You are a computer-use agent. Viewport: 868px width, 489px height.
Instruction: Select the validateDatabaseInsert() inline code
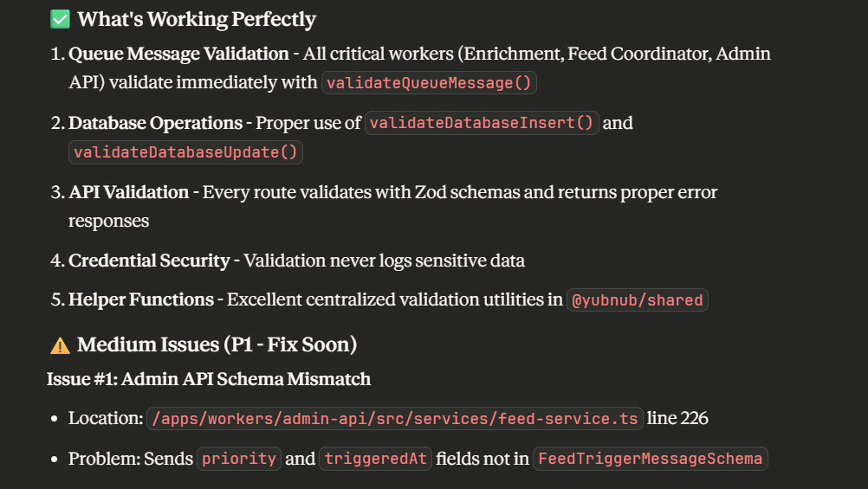[x=482, y=123]
